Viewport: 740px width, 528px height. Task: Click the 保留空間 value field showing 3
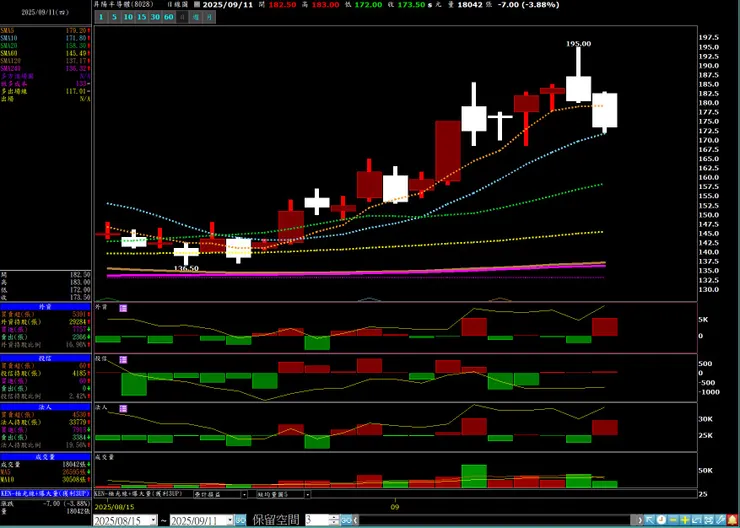pos(317,520)
